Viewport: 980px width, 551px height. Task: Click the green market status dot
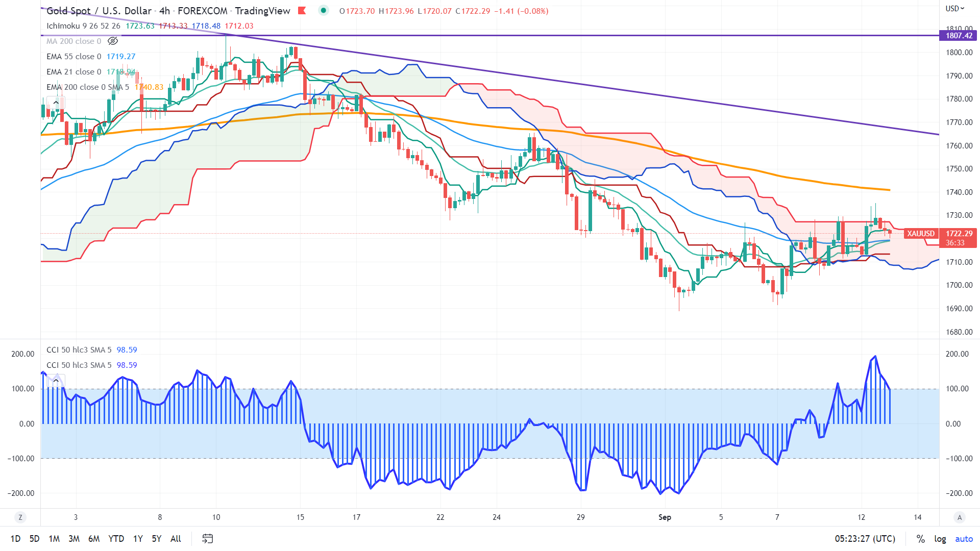(323, 10)
